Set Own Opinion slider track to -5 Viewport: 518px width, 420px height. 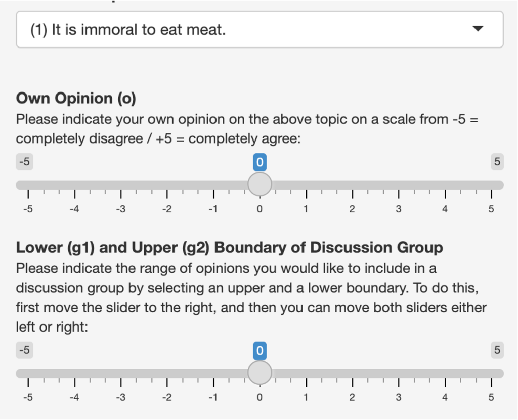tap(28, 185)
